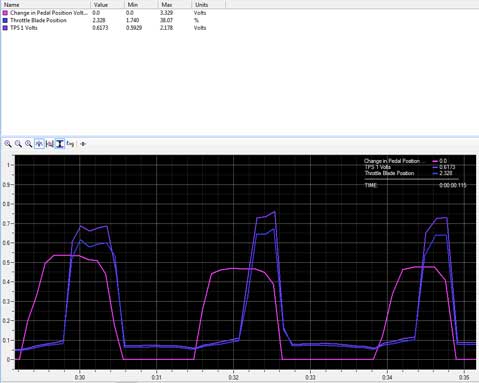
Task: Click Throttle Blade Position in chart legend
Action: tap(389, 173)
